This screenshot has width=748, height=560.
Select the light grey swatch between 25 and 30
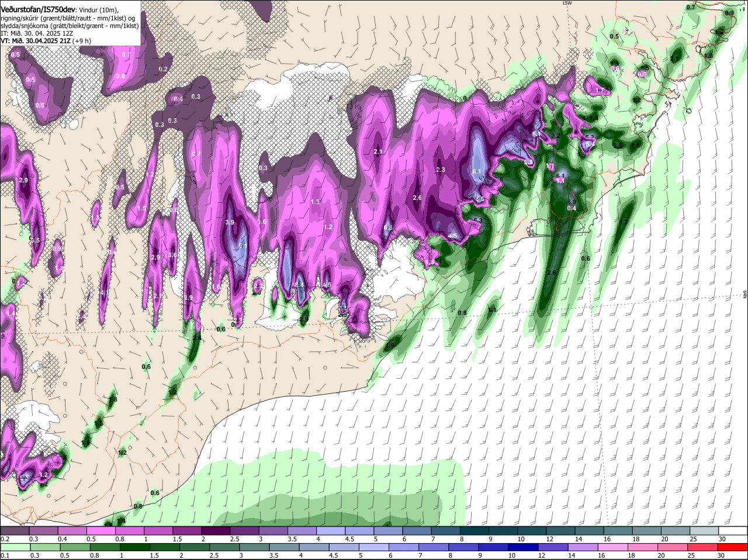(x=705, y=530)
